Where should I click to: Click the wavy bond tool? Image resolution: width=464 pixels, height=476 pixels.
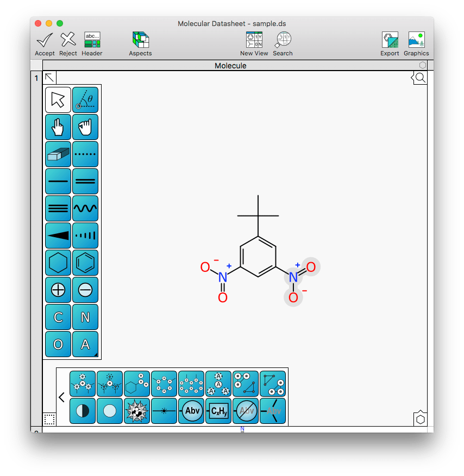click(85, 208)
